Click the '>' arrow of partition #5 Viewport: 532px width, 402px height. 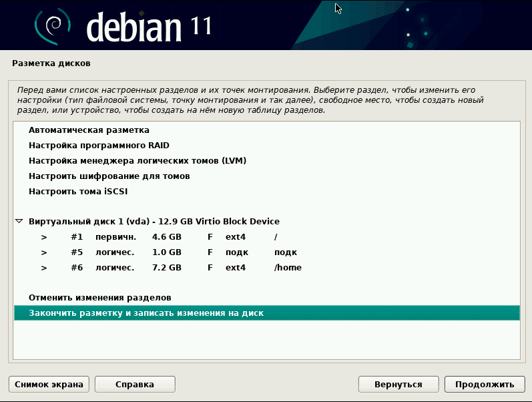(44, 252)
